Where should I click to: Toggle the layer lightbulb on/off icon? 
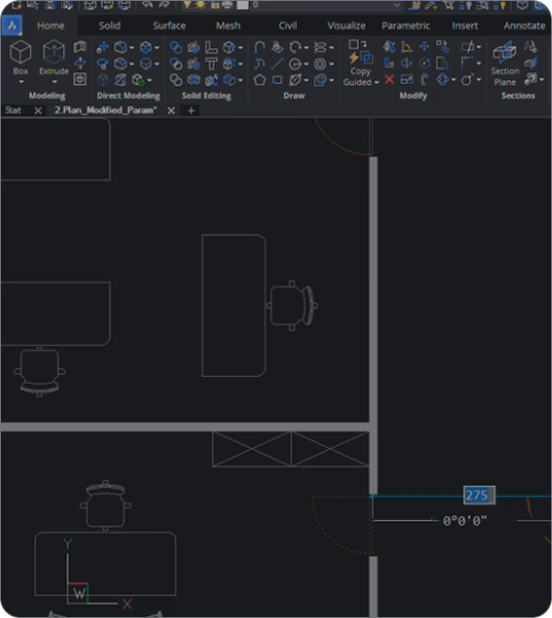(x=187, y=5)
